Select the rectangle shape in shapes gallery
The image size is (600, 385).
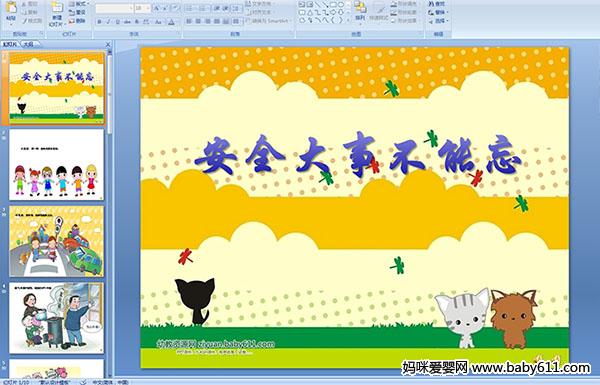coord(333,5)
